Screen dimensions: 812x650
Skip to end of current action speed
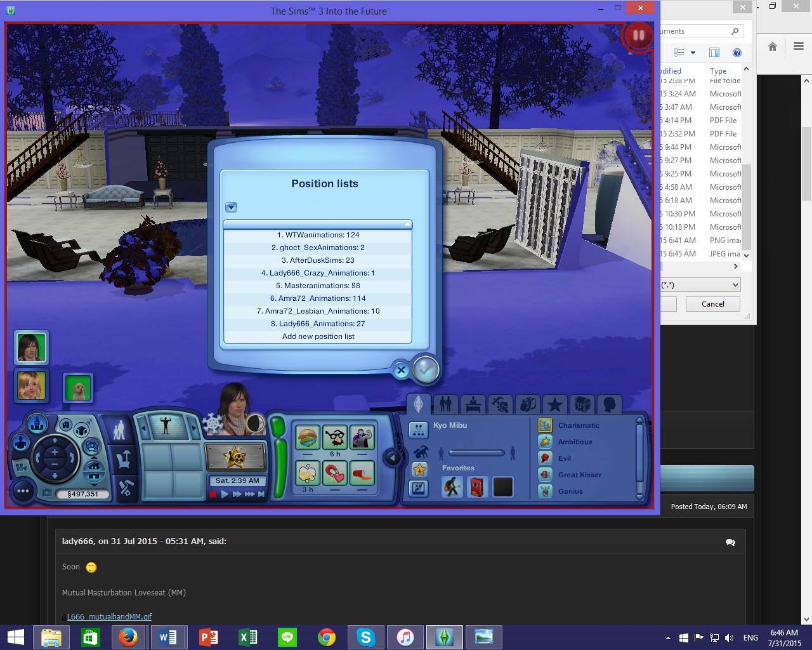pyautogui.click(x=261, y=494)
